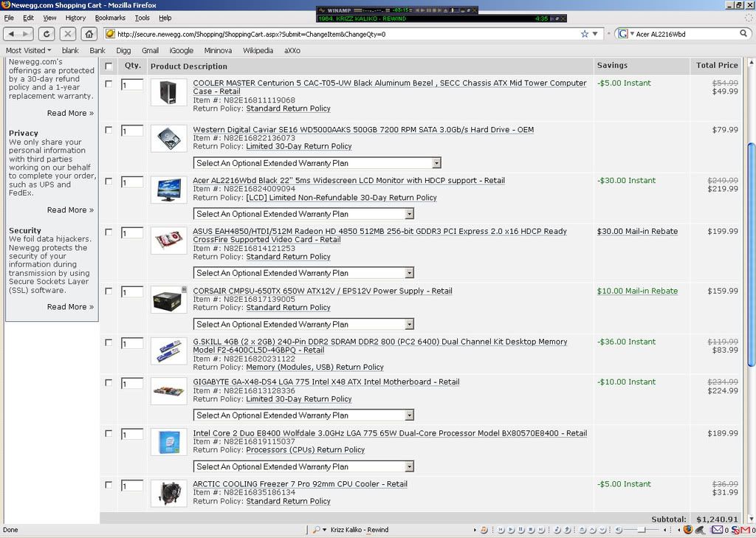Screen dimensions: 756x538
Task: Open the Corsair power supply product image
Action: [169, 300]
